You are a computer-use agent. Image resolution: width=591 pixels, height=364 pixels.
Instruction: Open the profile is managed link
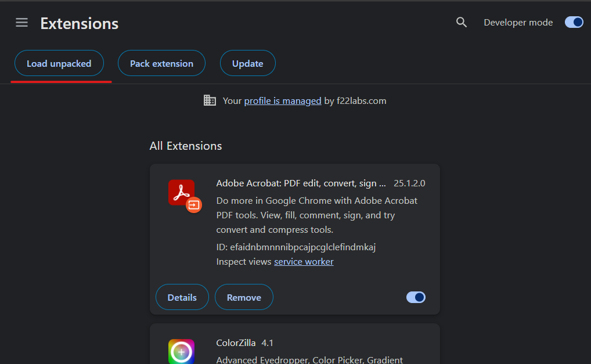click(283, 101)
